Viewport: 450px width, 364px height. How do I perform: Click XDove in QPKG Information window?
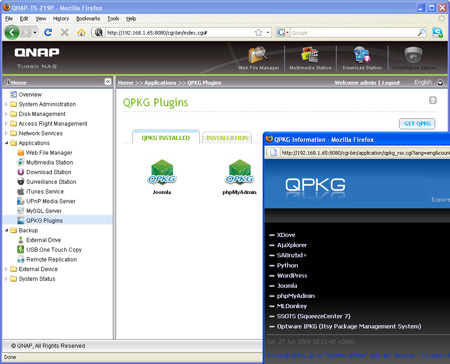click(x=286, y=235)
